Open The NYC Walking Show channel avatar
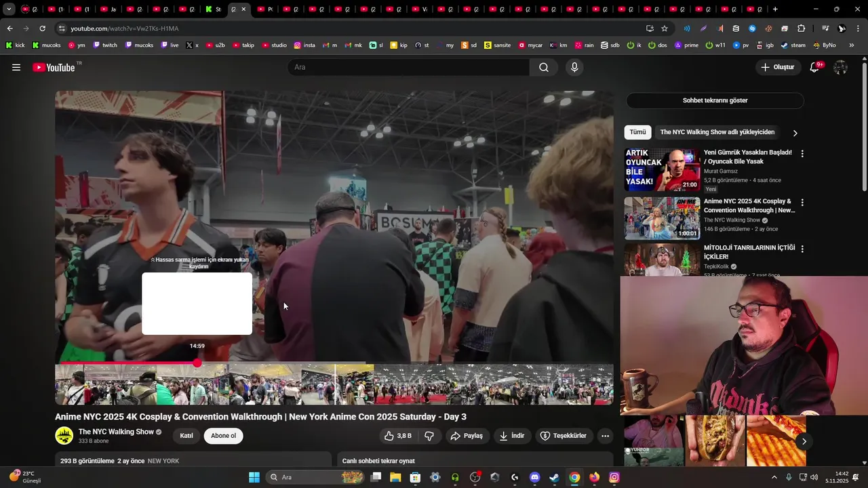The width and height of the screenshot is (868, 488). pyautogui.click(x=64, y=436)
